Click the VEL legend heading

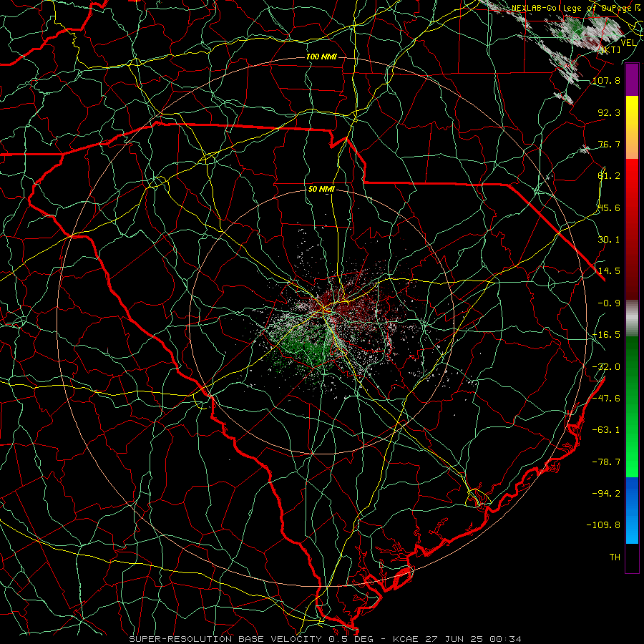(629, 43)
